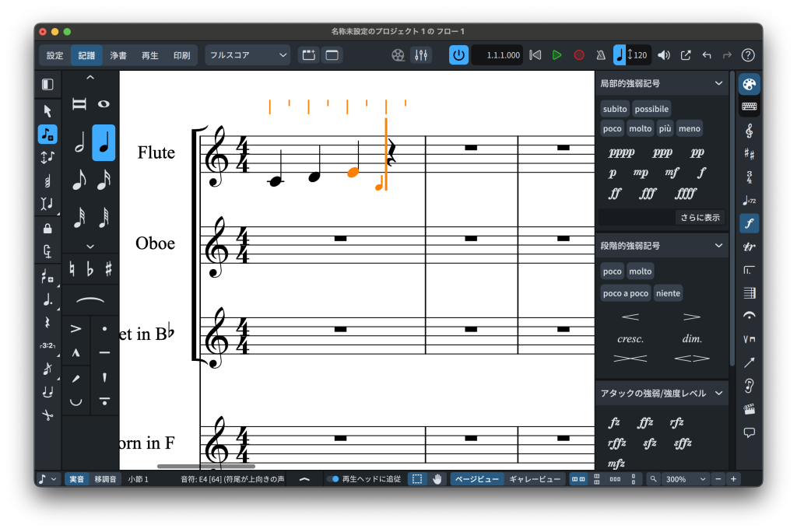797x532 pixels.
Task: Click the horizontal scrollbar under the score
Action: pos(205,467)
